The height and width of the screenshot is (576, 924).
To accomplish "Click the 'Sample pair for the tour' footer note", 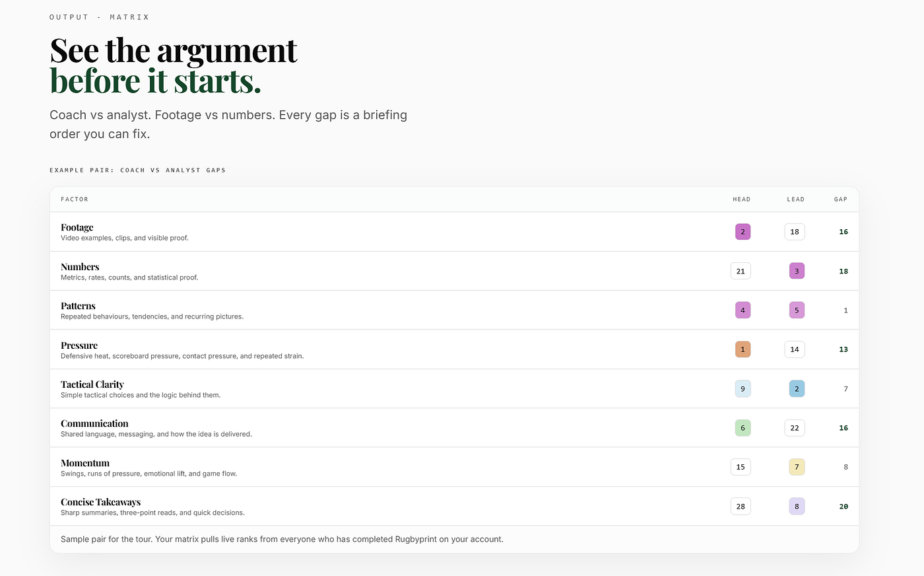I will tap(282, 539).
